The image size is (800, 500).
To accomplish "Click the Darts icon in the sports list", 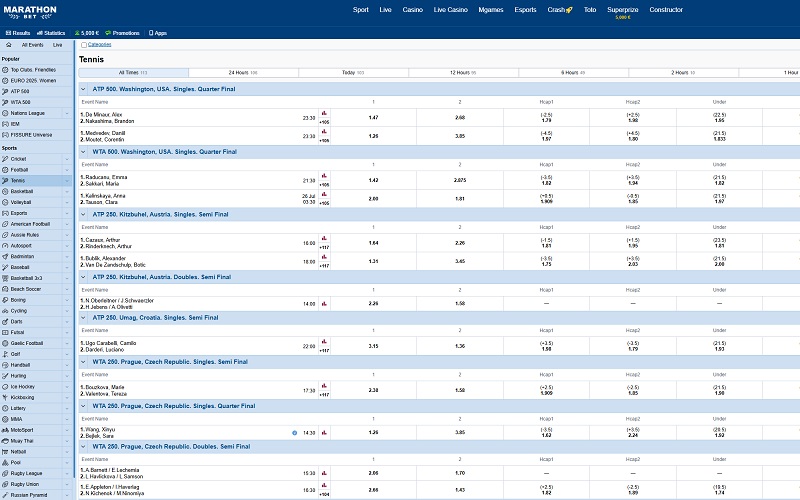I will 6,321.
